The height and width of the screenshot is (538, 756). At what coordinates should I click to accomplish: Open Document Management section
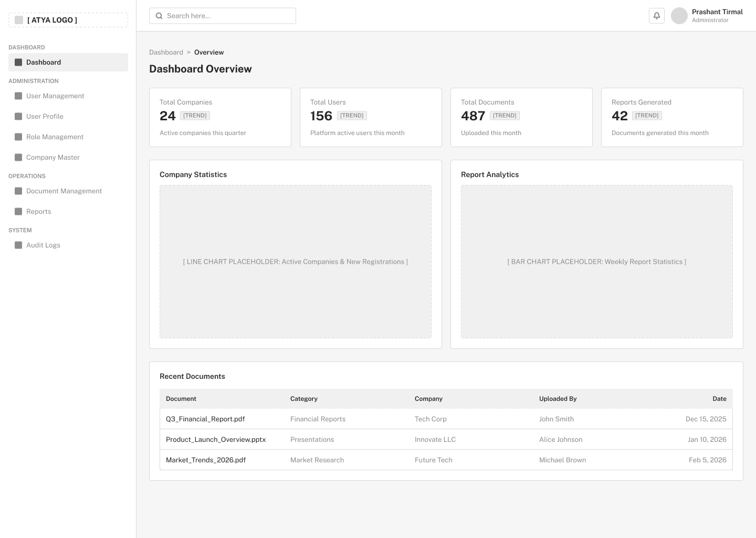(68, 191)
